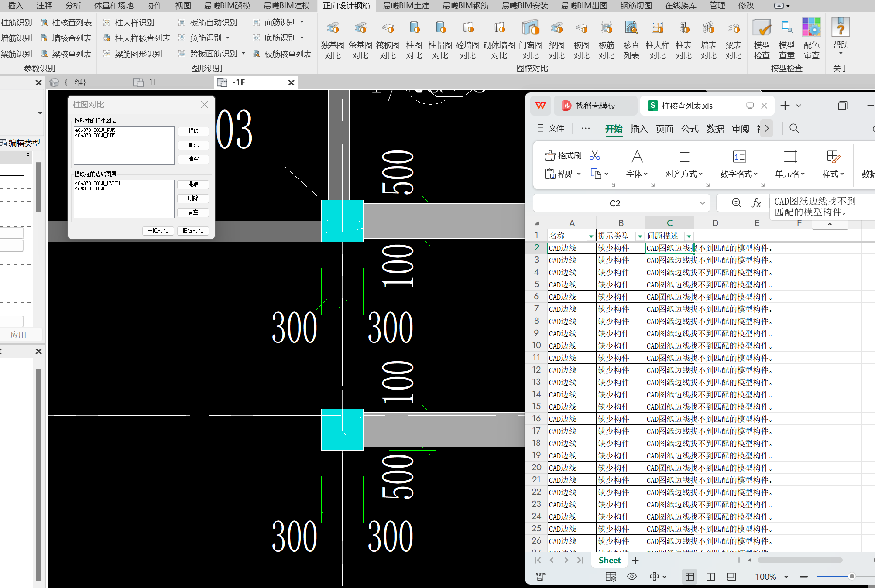Image resolution: width=875 pixels, height=588 pixels.
Task: Switch to the 晨曦BIM钢筋 ribbon tab
Action: [x=465, y=6]
